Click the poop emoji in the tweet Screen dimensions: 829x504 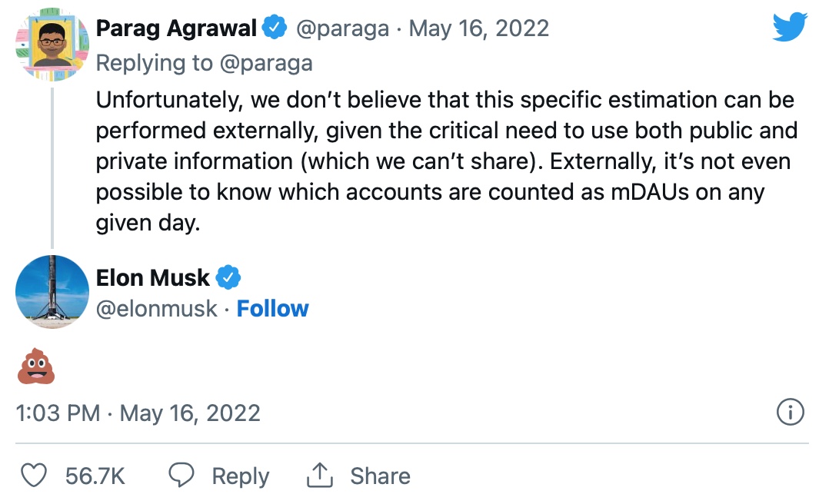[x=36, y=366]
